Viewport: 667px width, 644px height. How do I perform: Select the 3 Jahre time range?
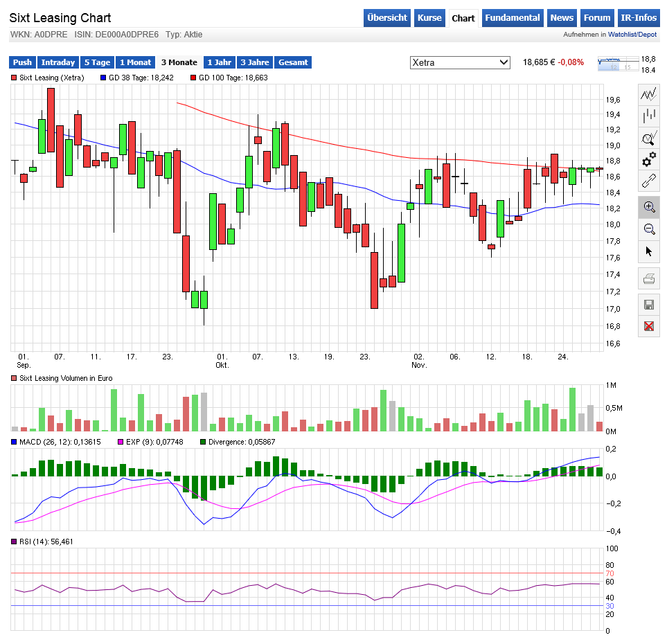point(255,62)
